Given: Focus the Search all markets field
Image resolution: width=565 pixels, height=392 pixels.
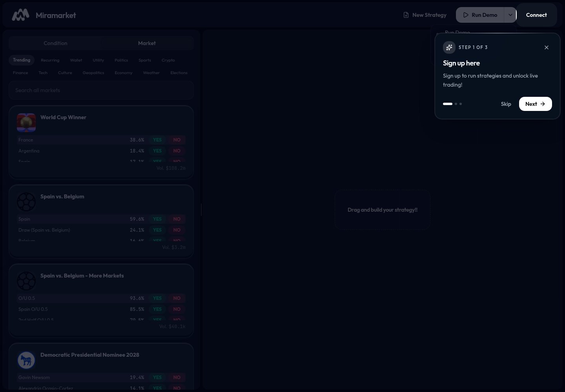Looking at the screenshot, I should click(x=101, y=90).
